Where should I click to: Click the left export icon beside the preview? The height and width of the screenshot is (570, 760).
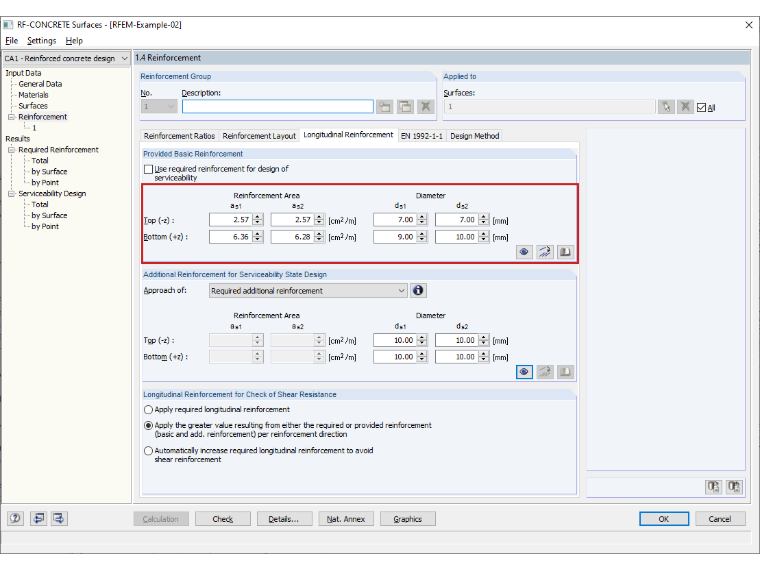click(x=713, y=486)
